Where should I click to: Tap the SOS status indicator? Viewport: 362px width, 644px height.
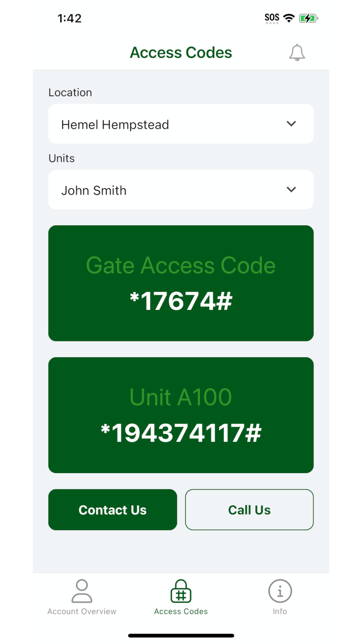click(x=272, y=18)
